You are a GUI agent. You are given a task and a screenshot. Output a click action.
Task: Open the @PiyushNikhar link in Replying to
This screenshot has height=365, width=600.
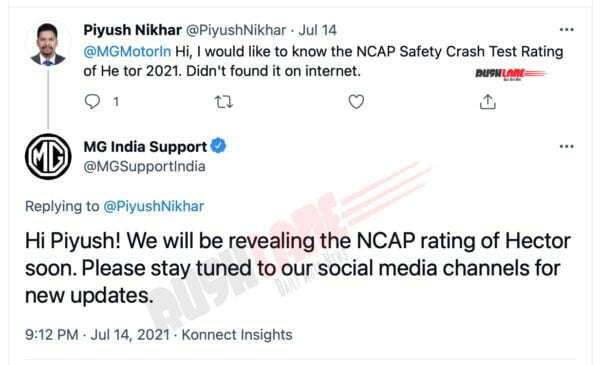[153, 206]
